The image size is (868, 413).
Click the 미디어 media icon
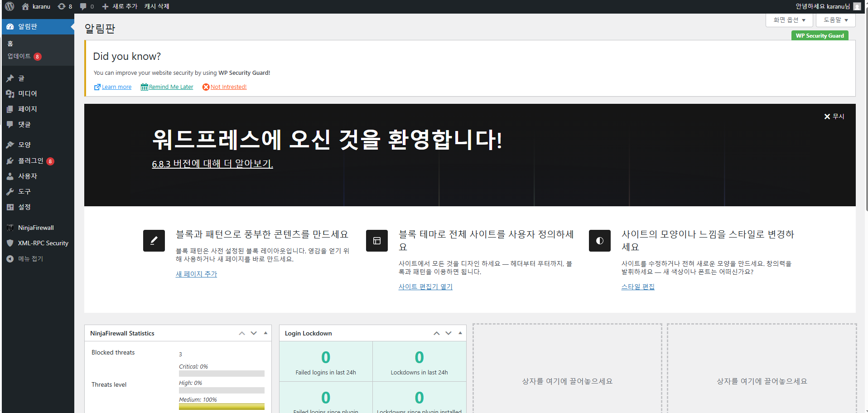[10, 94]
